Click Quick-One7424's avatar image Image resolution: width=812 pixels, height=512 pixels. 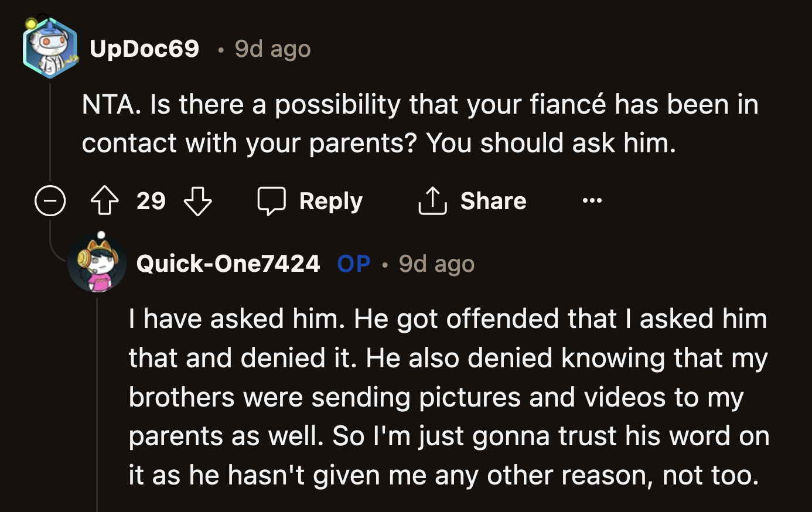pyautogui.click(x=97, y=263)
